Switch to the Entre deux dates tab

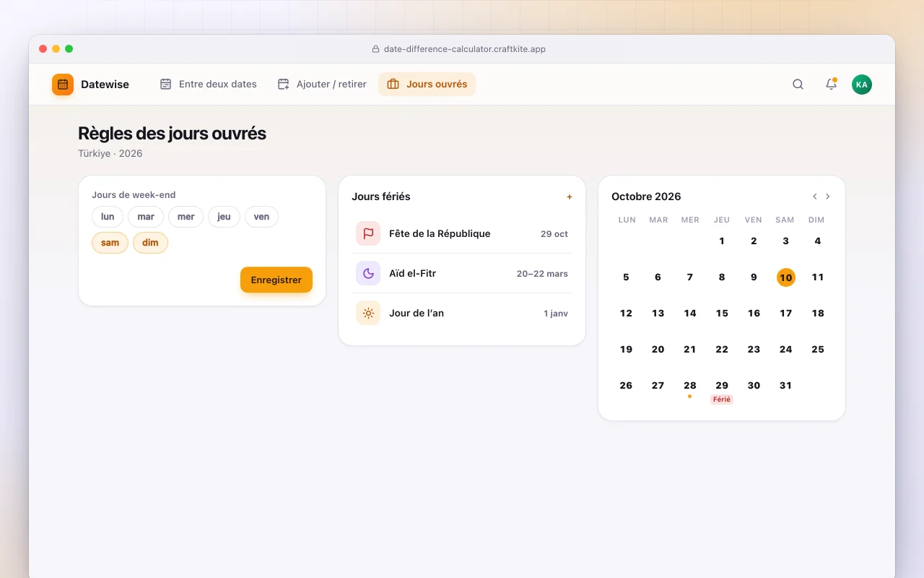pyautogui.click(x=209, y=85)
